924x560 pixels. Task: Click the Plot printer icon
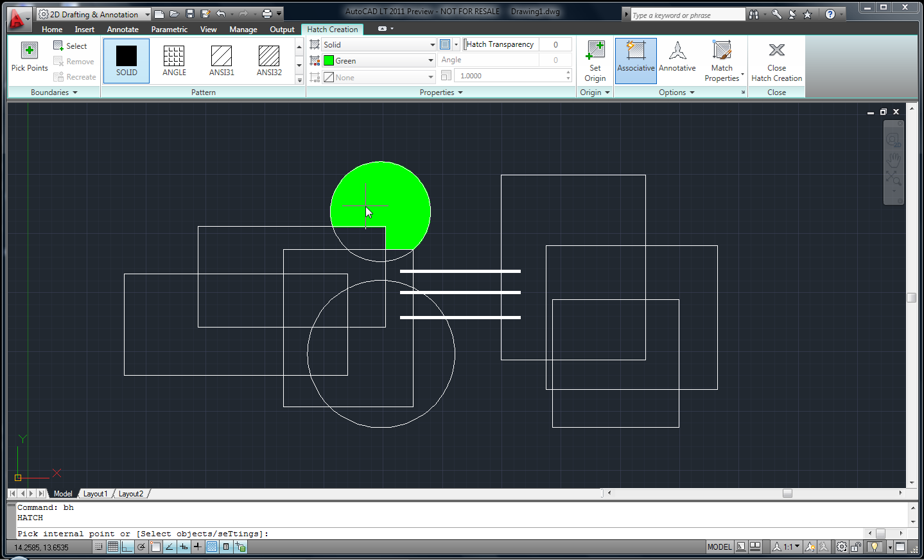point(267,13)
